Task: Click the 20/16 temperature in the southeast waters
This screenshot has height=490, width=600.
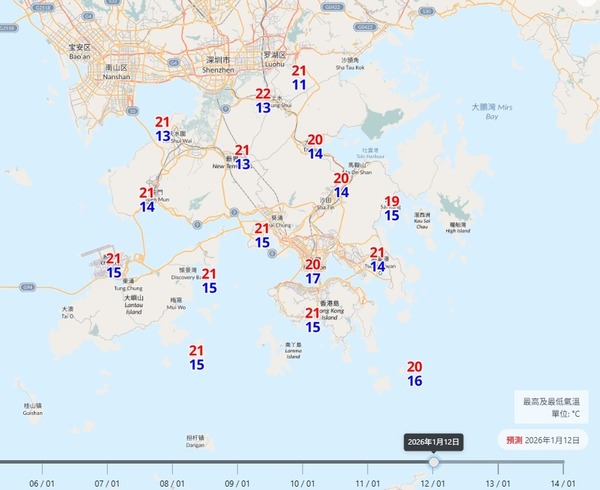Action: pyautogui.click(x=415, y=374)
